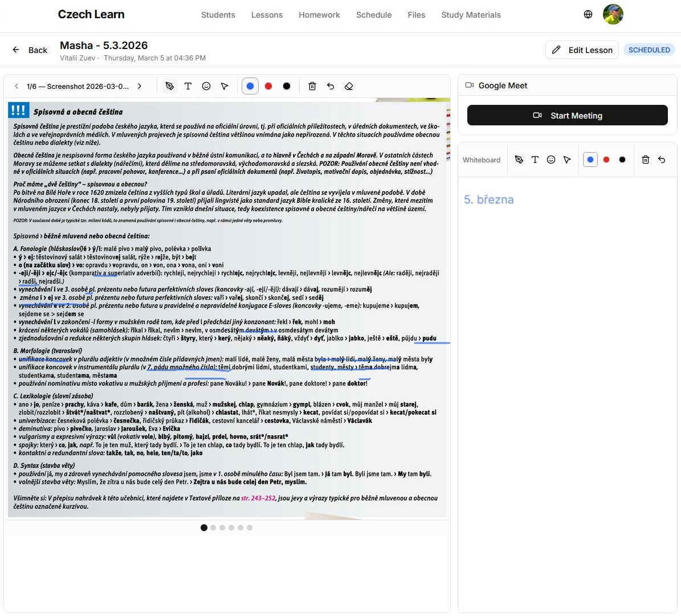The width and height of the screenshot is (681, 616).
Task: Jump to the third slide pagination dot
Action: (222, 528)
